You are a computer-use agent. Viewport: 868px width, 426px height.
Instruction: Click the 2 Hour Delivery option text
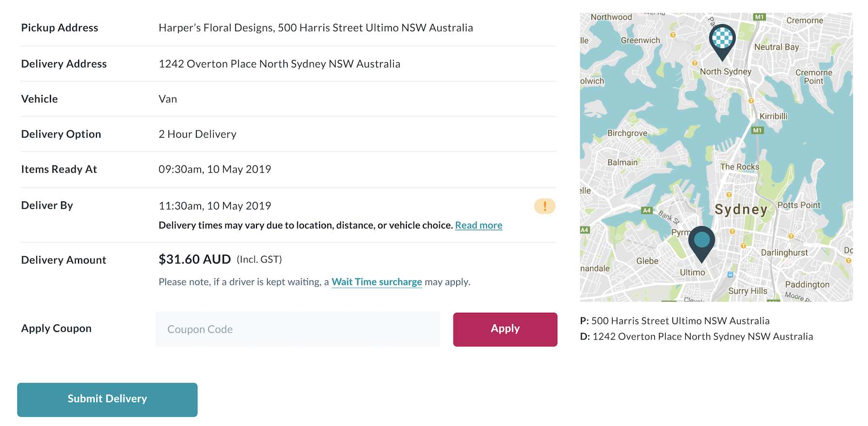(197, 134)
